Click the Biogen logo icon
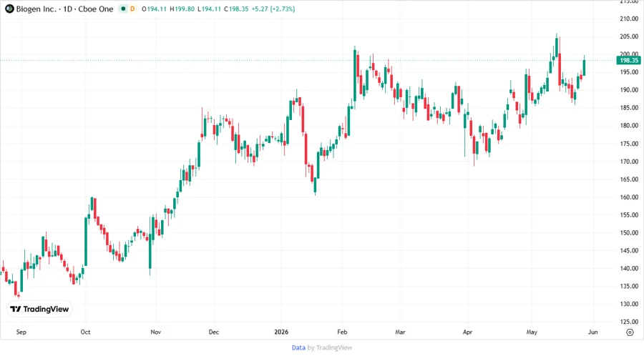 (x=9, y=9)
